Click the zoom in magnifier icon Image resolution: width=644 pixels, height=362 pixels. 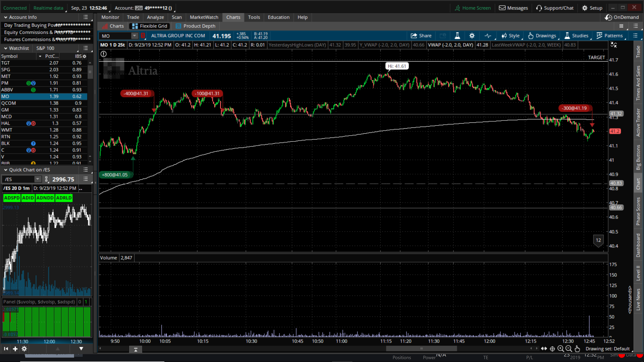click(x=560, y=349)
